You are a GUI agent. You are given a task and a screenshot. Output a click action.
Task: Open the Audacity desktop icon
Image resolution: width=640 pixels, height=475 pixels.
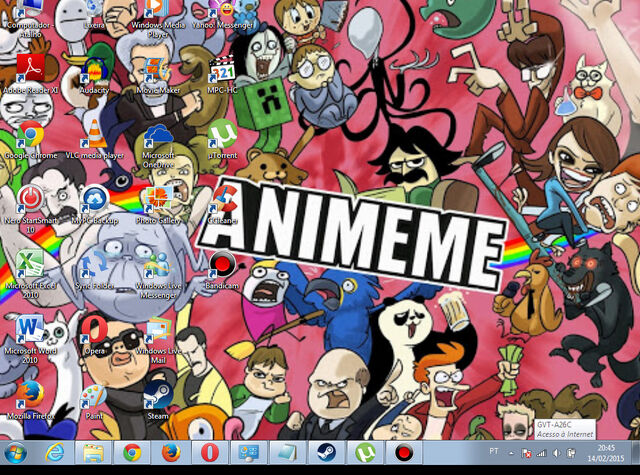[x=94, y=76]
